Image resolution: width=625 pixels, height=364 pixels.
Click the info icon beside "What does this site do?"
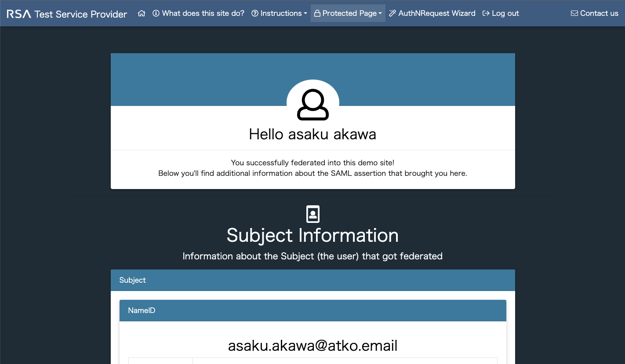coord(156,13)
